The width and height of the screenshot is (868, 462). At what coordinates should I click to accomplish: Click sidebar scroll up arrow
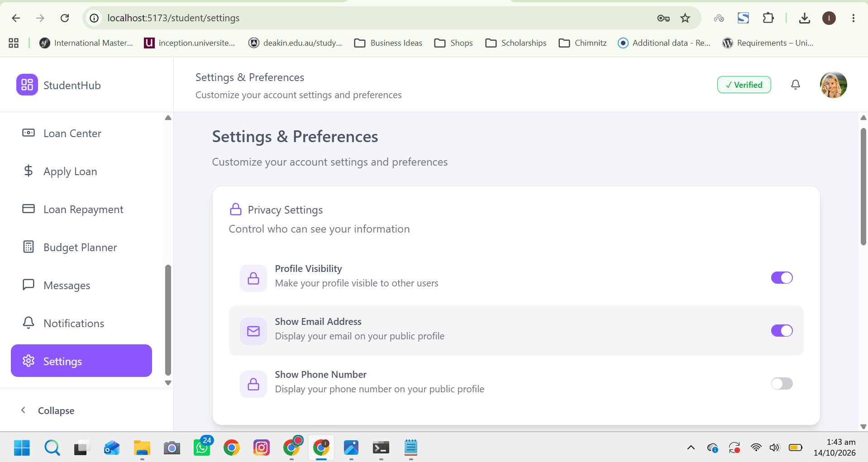click(168, 118)
